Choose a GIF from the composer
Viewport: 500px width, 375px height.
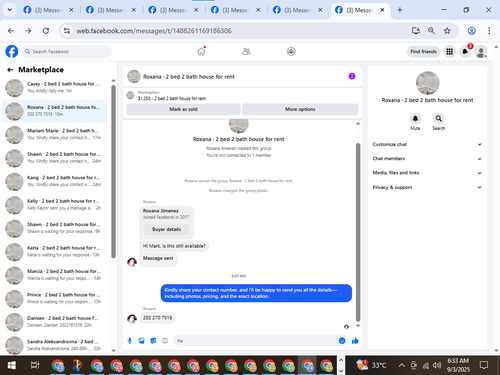165,341
